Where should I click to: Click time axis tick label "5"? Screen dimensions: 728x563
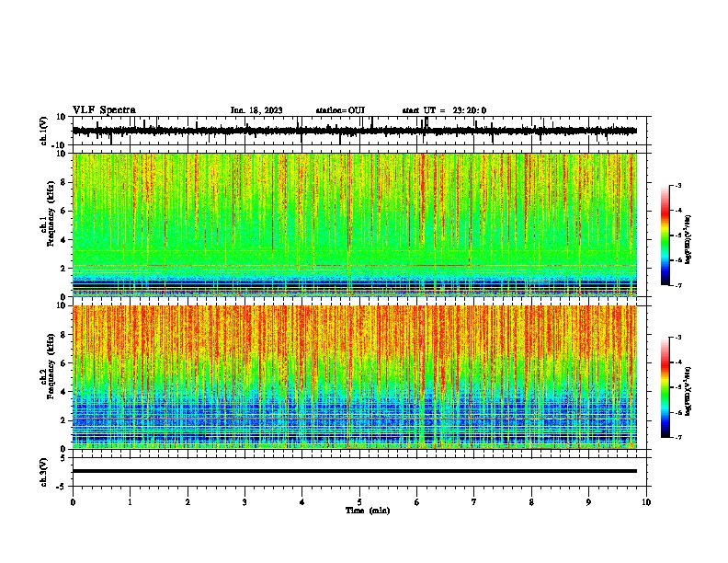pos(359,502)
